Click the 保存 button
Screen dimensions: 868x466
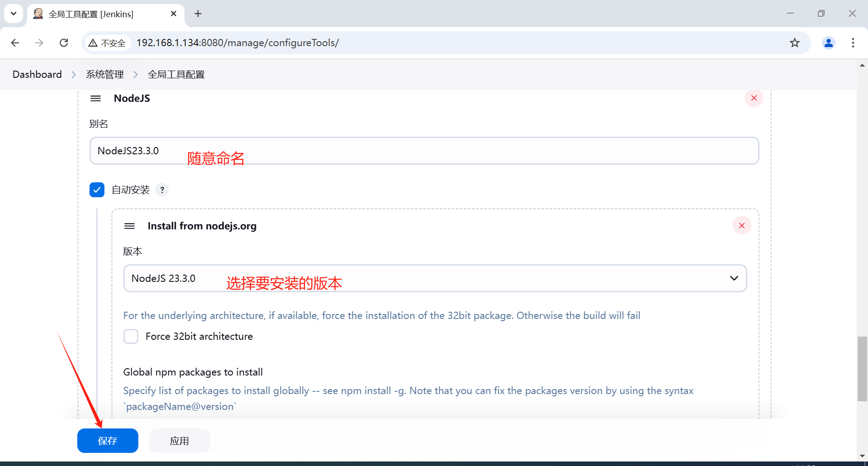[108, 441]
